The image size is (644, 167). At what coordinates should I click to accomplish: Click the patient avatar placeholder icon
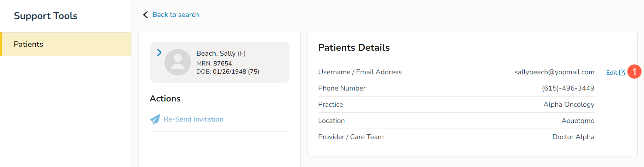178,62
